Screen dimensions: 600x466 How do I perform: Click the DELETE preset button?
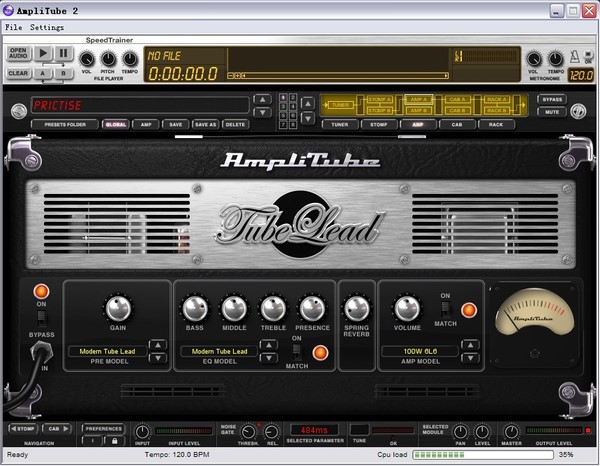(235, 124)
